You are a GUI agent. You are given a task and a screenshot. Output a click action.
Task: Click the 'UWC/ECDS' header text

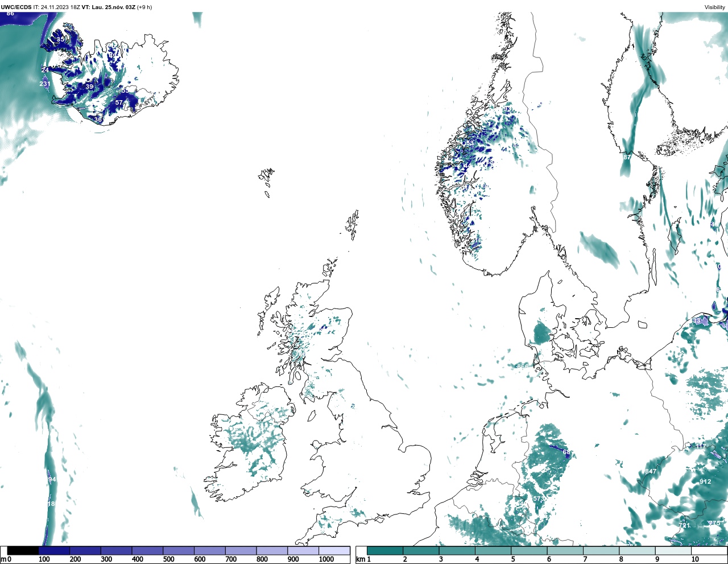pos(16,7)
